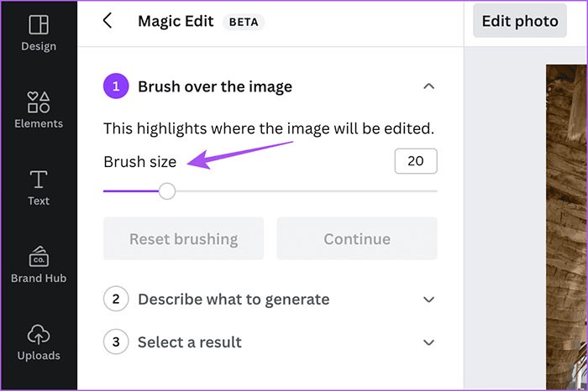The width and height of the screenshot is (588, 391).
Task: Click the brush size value field
Action: 415,161
